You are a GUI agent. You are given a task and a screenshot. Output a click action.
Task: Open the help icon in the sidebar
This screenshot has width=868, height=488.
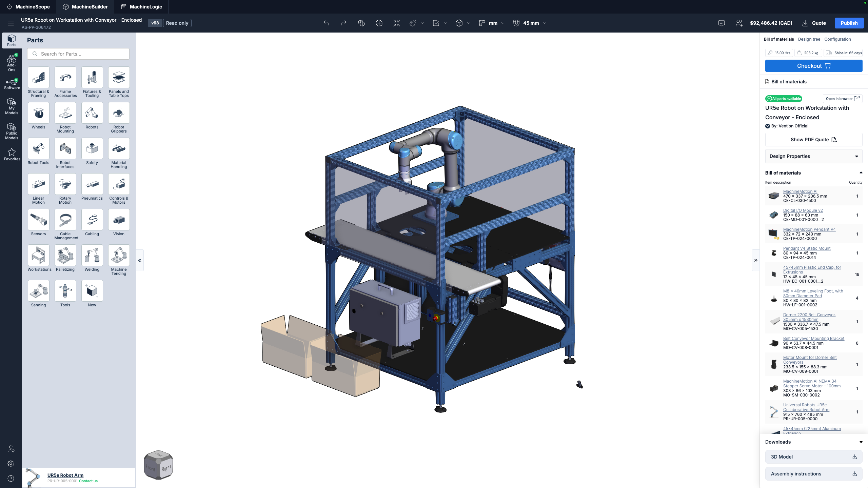pyautogui.click(x=11, y=479)
